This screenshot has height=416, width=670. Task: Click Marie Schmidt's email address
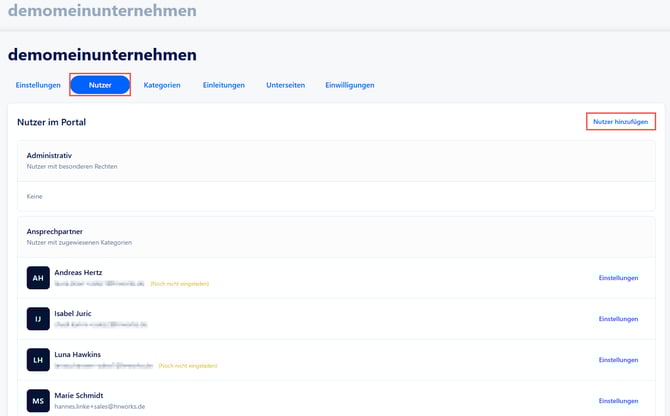click(100, 407)
